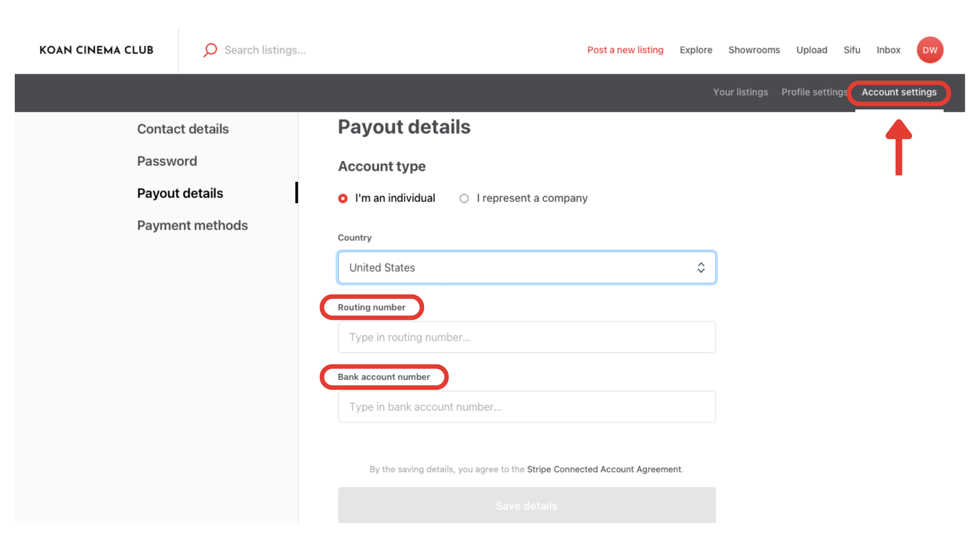Open the Stripe Connected Account Agreement link
The height and width of the screenshot is (551, 980).
pos(604,469)
